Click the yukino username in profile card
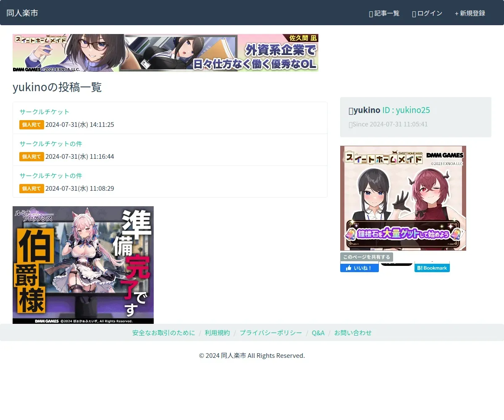 [367, 110]
